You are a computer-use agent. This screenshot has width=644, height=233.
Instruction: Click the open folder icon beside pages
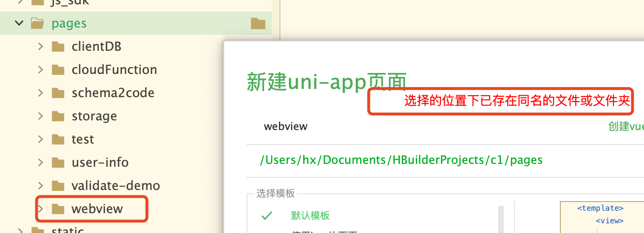point(38,23)
